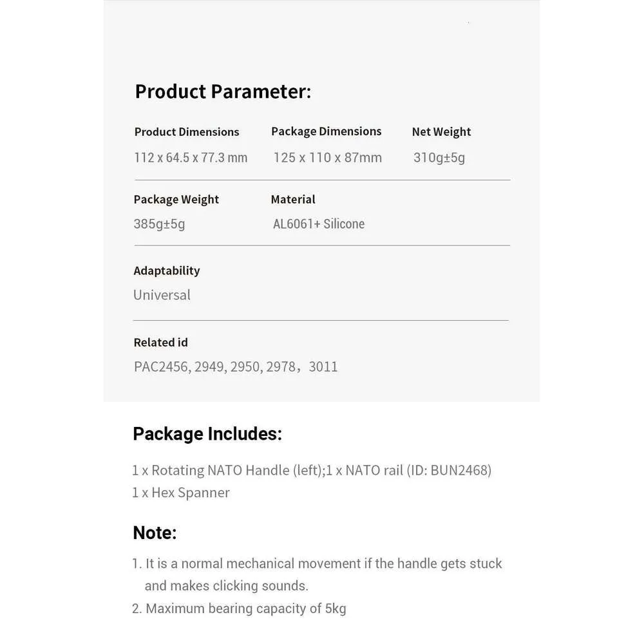Click the 385g±5g package weight value
Image resolution: width=644 pixels, height=644 pixels.
click(159, 224)
